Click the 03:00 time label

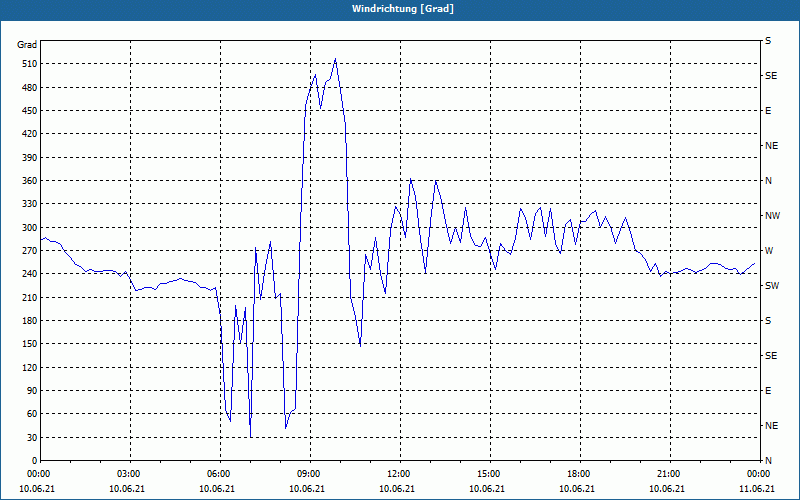[x=130, y=474]
